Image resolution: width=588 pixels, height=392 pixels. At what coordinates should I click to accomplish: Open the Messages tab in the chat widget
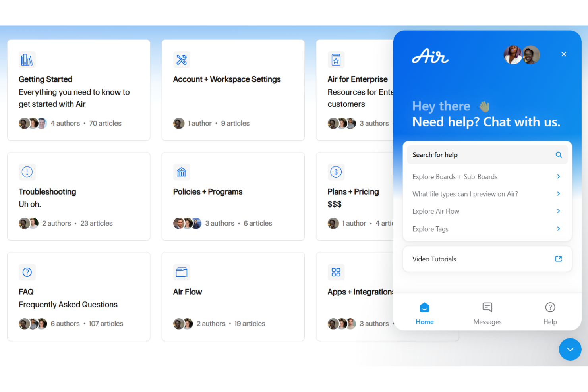point(487,313)
